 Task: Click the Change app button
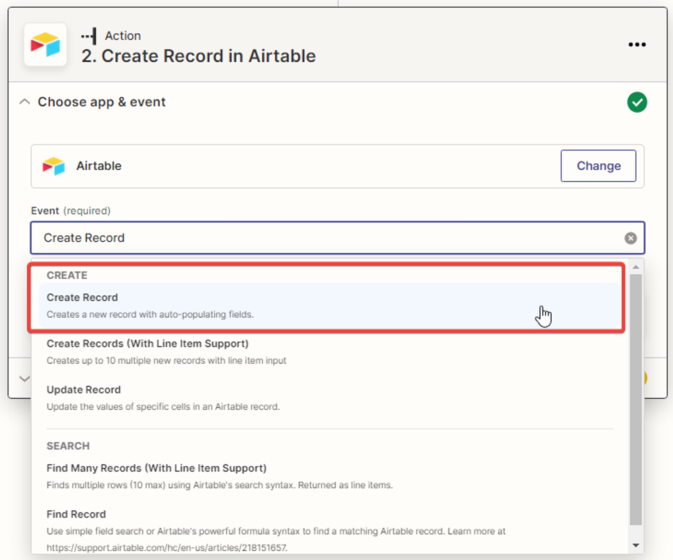point(598,166)
